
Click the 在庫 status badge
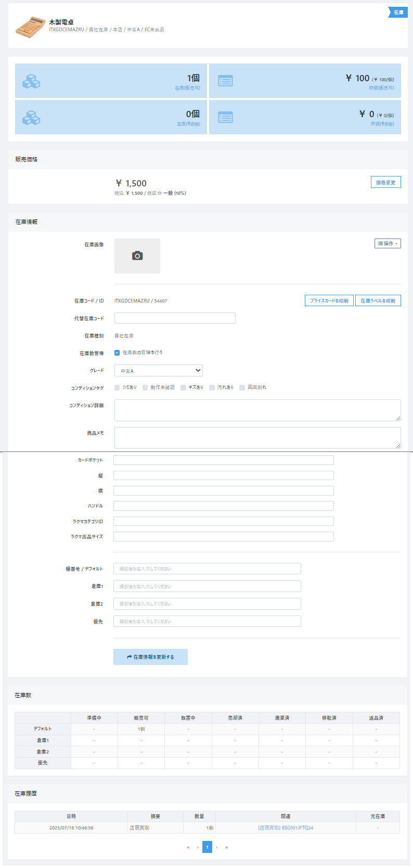tap(398, 12)
